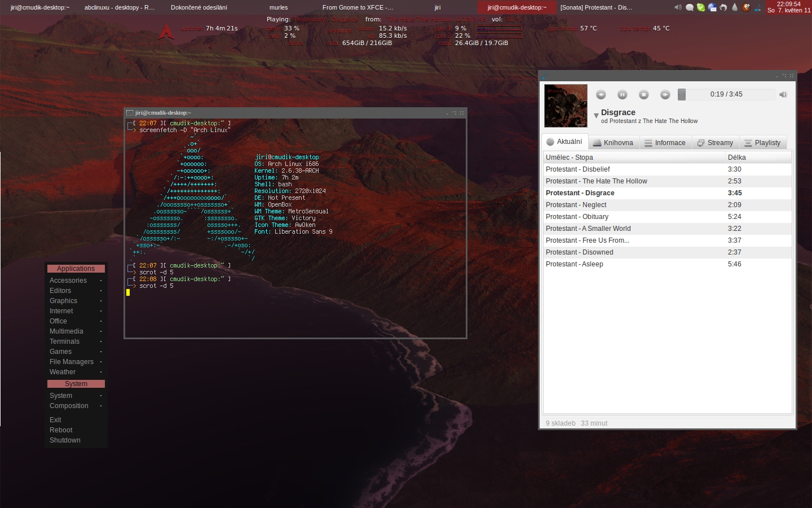Click the album cover thumbnail in Sonata
Image resolution: width=812 pixels, height=508 pixels.
[566, 106]
